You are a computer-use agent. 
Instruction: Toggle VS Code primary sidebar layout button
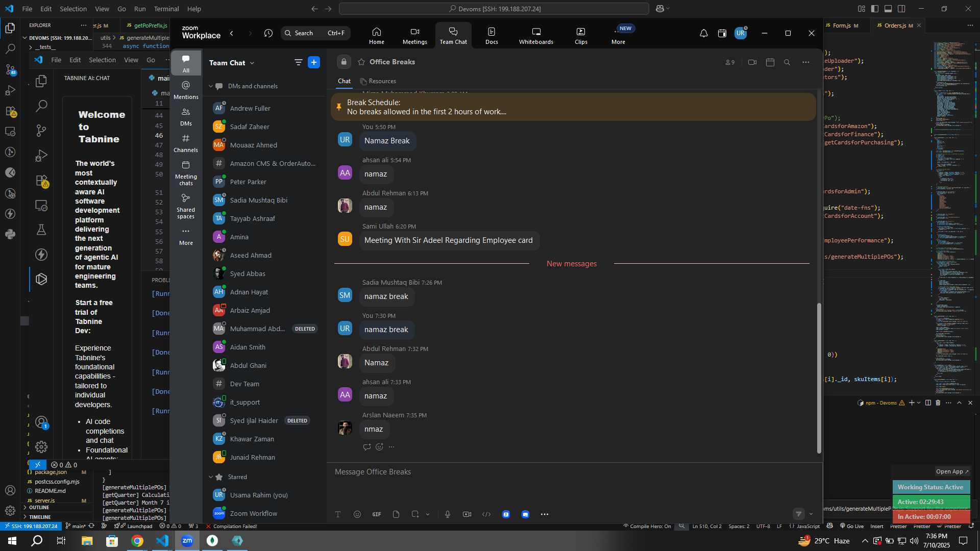tap(875, 9)
